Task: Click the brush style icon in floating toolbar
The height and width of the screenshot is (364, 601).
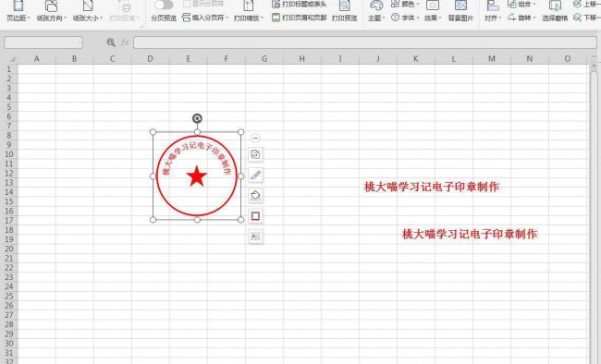Action: point(255,176)
